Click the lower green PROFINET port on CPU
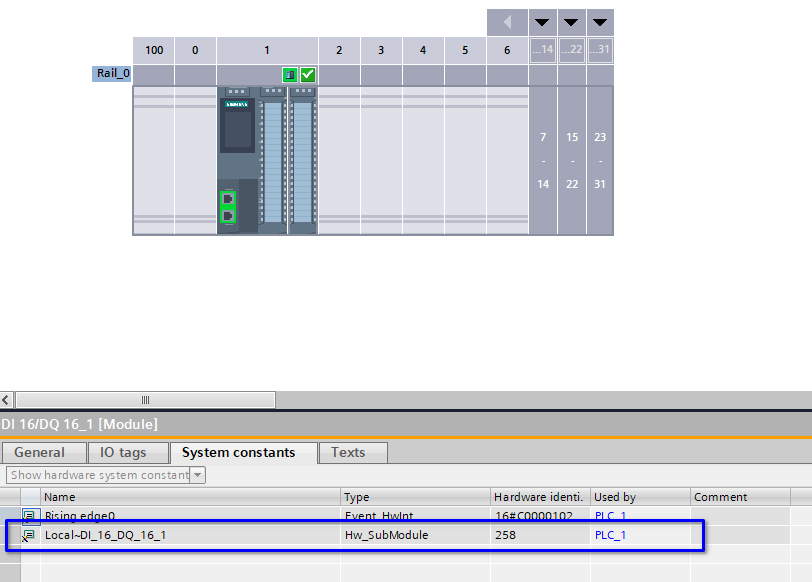The height and width of the screenshot is (582, 812). coord(228,215)
